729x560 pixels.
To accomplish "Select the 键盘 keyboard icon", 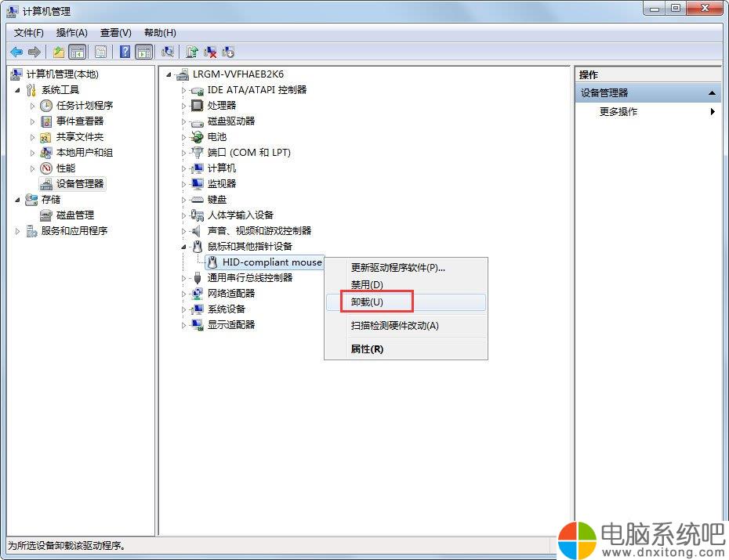I will point(197,200).
